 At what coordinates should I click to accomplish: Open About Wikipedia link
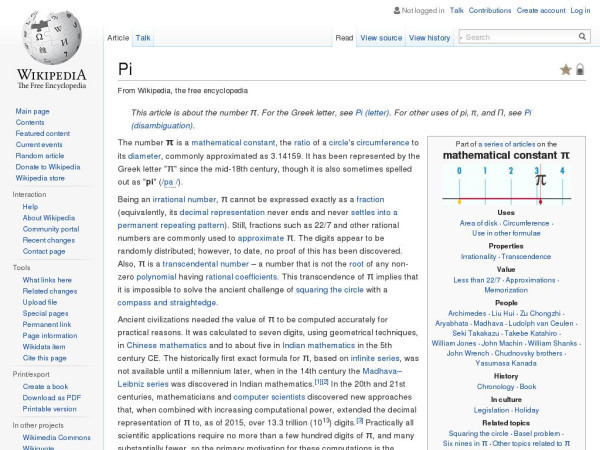pos(49,218)
